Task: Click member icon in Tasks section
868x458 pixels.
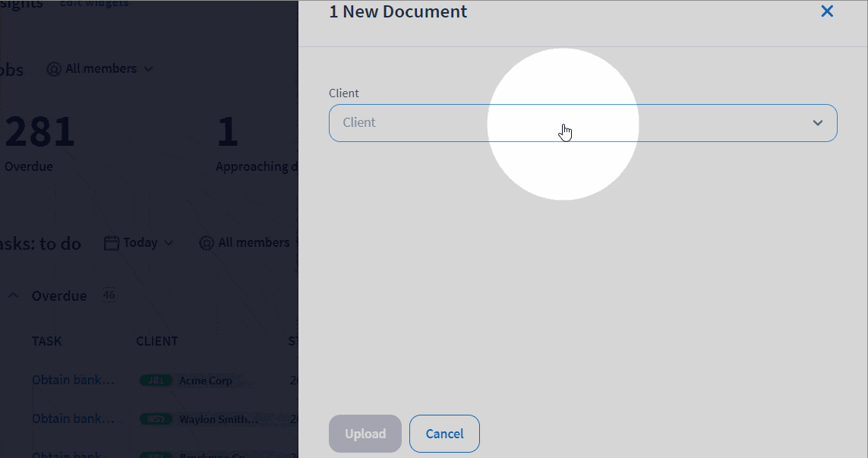Action: 206,243
